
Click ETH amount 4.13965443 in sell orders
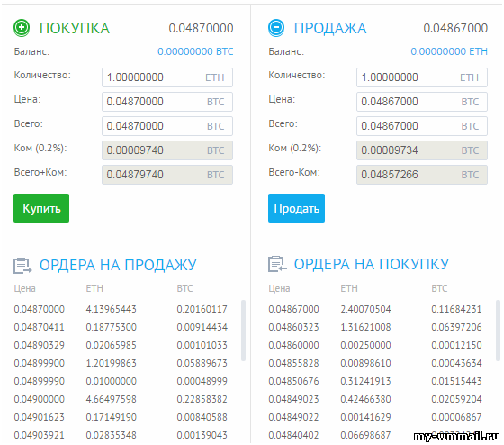tap(112, 309)
